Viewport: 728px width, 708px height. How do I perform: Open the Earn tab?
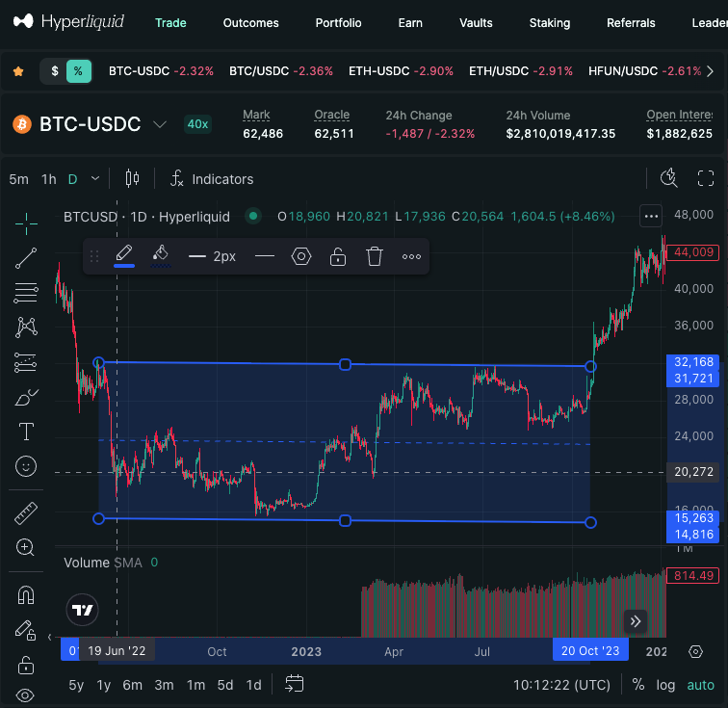click(x=410, y=23)
